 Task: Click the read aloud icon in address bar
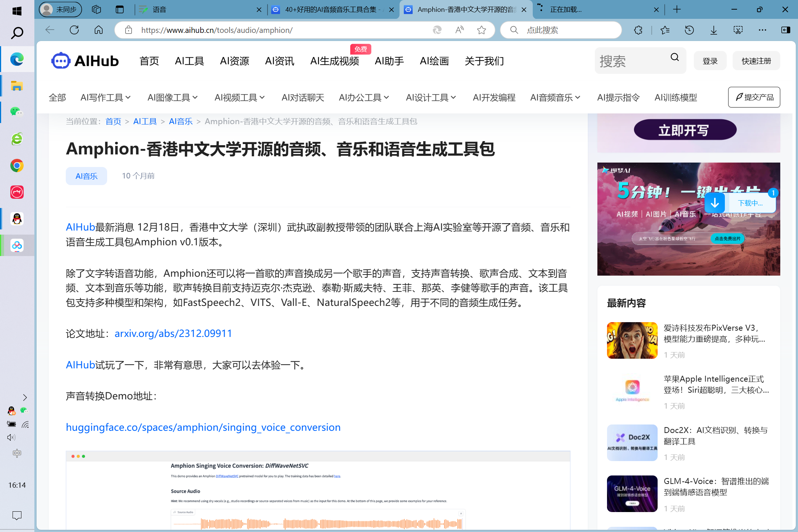coord(460,30)
